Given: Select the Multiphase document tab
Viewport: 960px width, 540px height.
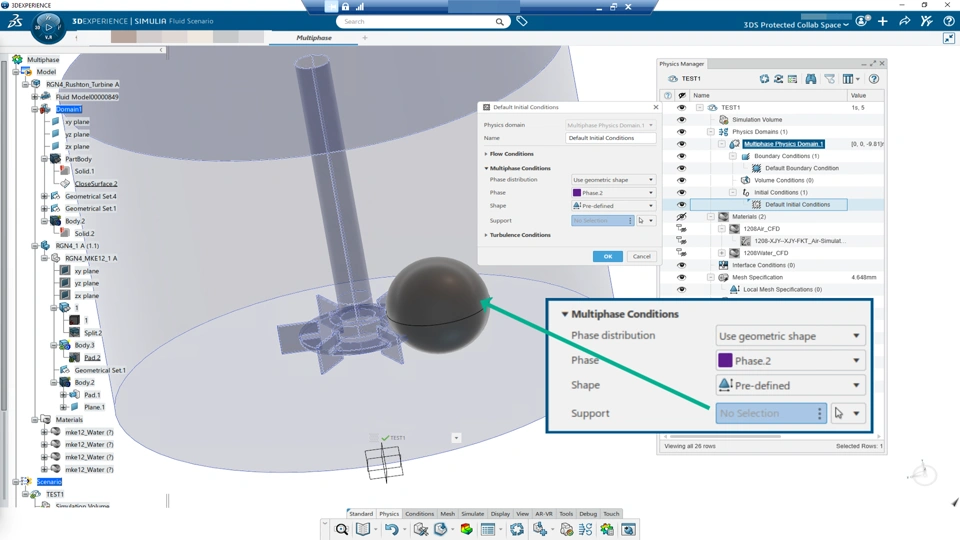Looking at the screenshot, I should click(x=313, y=38).
